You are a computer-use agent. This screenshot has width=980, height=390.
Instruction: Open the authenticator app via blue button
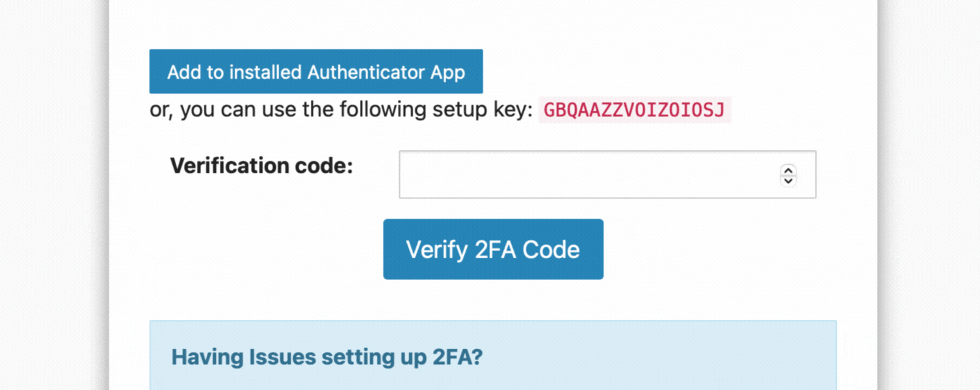pos(316,71)
